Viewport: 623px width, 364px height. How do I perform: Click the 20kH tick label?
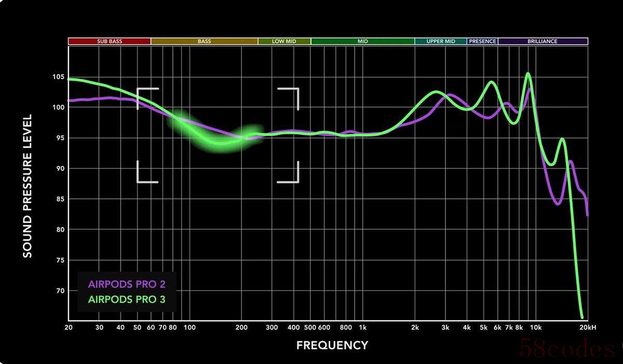click(x=587, y=328)
